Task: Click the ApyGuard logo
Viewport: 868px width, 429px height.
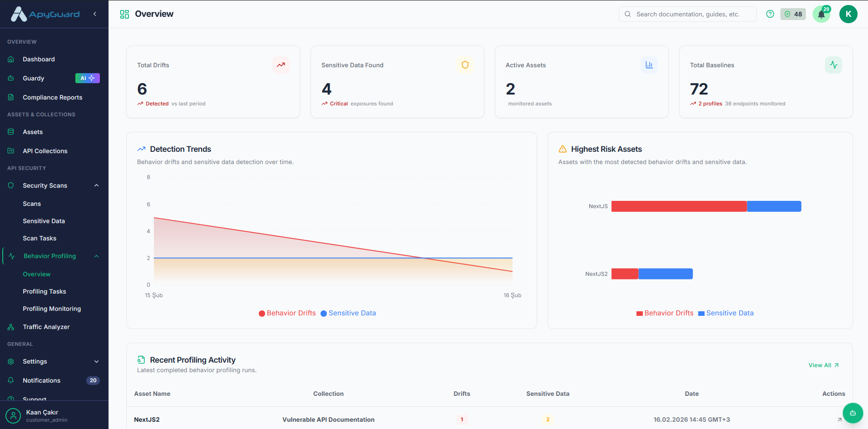Action: click(45, 14)
